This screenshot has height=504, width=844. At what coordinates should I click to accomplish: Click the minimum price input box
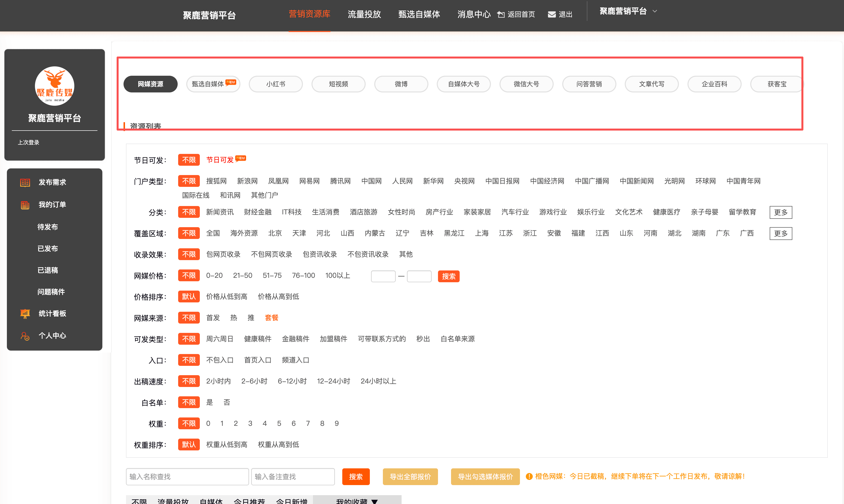tap(383, 276)
